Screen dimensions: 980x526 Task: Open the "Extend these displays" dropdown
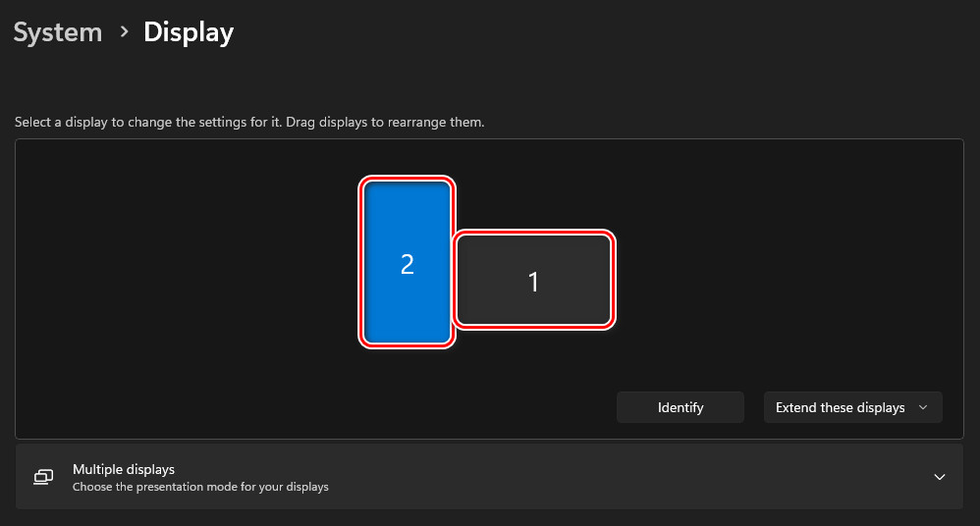click(x=852, y=407)
